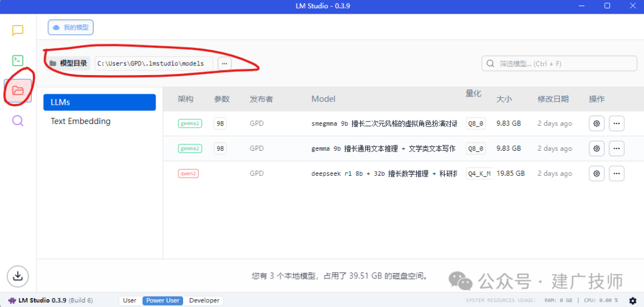The width and height of the screenshot is (644, 307).
Task: Open the Downloads icon at sidebar bottom
Action: pyautogui.click(x=18, y=276)
